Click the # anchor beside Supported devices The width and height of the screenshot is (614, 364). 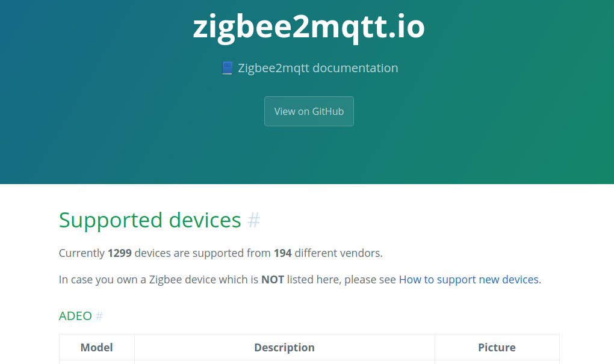[x=254, y=220]
